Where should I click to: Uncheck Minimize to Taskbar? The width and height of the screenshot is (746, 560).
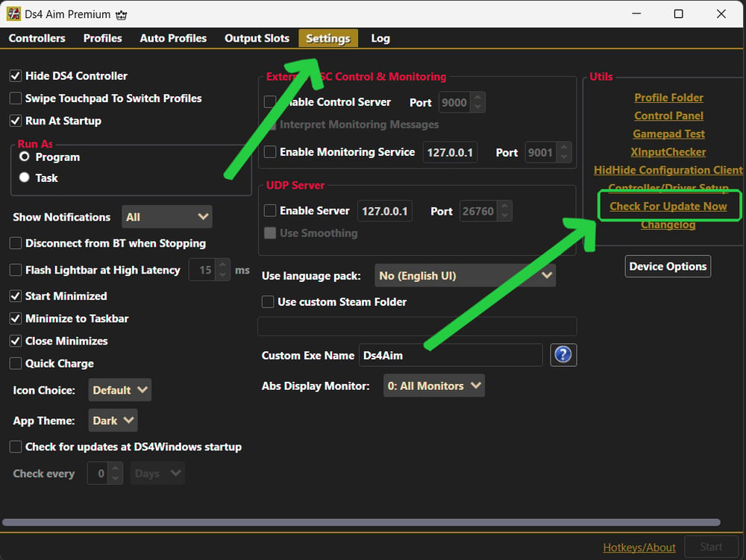point(15,318)
